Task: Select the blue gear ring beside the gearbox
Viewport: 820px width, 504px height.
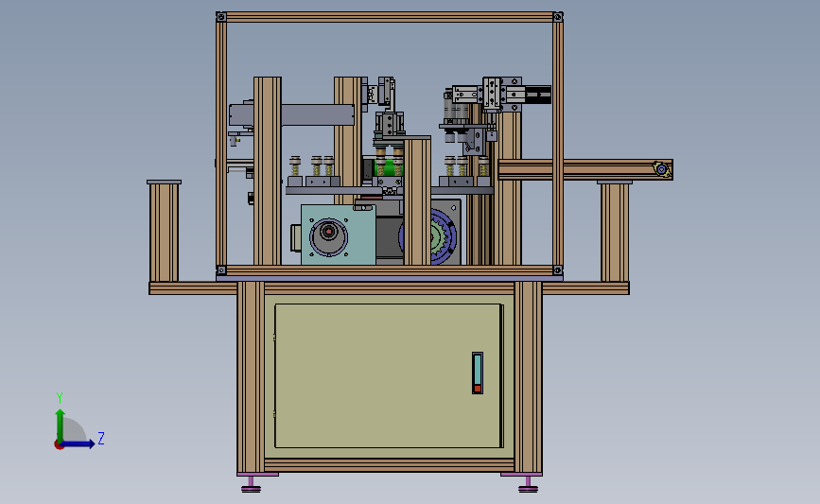Action: [444, 236]
